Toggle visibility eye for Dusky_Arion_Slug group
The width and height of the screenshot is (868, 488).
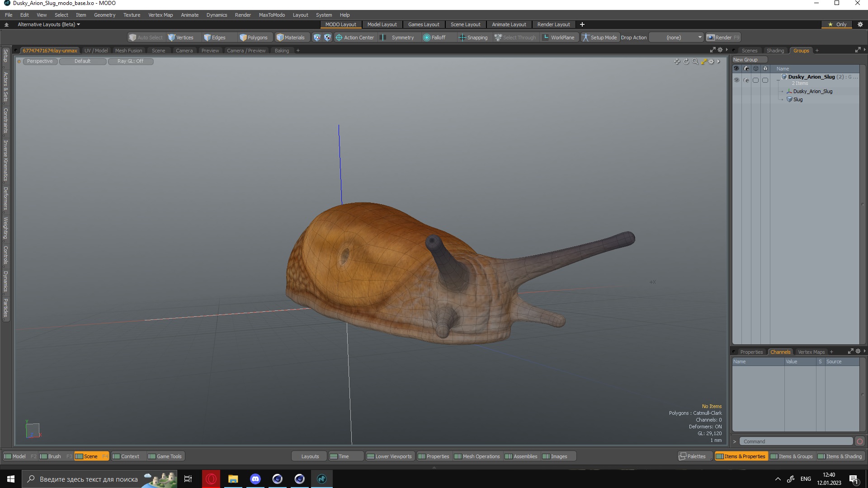coord(736,80)
